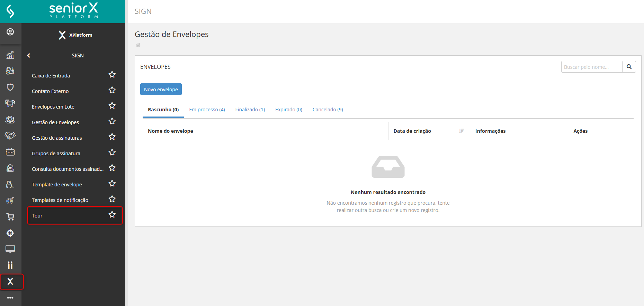Screen dimensions: 644x306
Task: Select the crosshair module icon
Action: (10, 233)
